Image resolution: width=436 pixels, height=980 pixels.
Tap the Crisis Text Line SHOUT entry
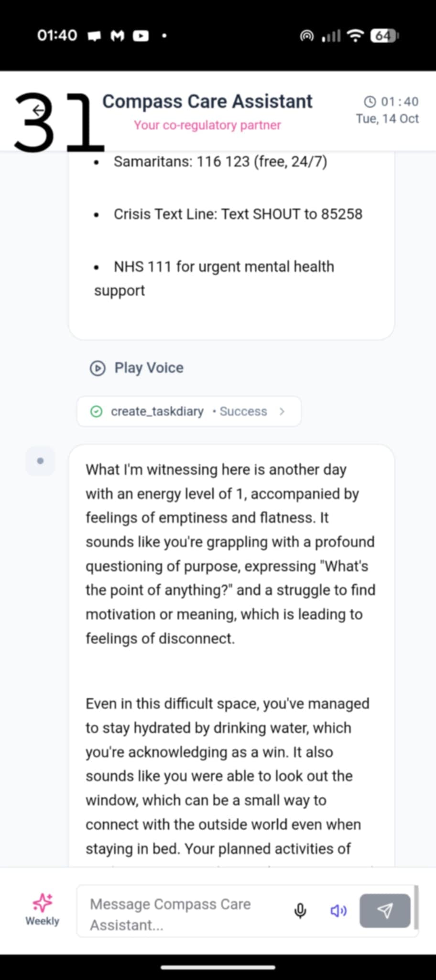click(x=238, y=214)
